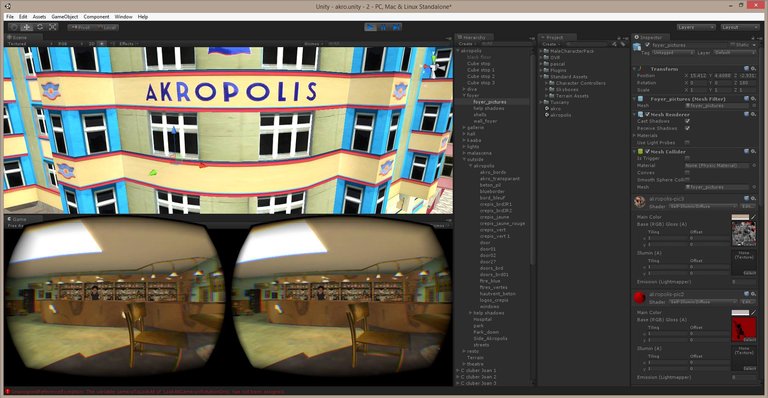Open the Skyboxes folder in Project
The width and height of the screenshot is (768, 398).
click(x=567, y=90)
